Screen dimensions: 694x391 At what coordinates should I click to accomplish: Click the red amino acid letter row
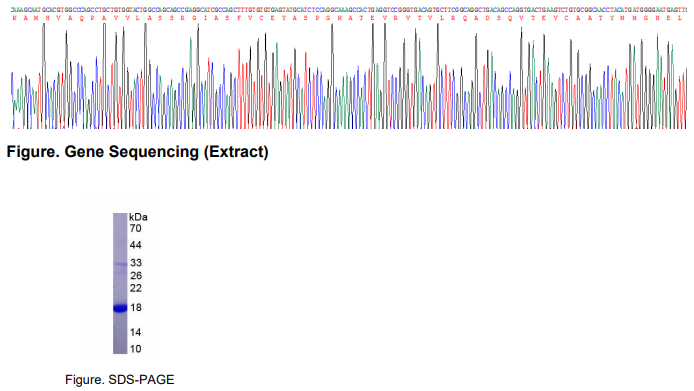click(347, 18)
